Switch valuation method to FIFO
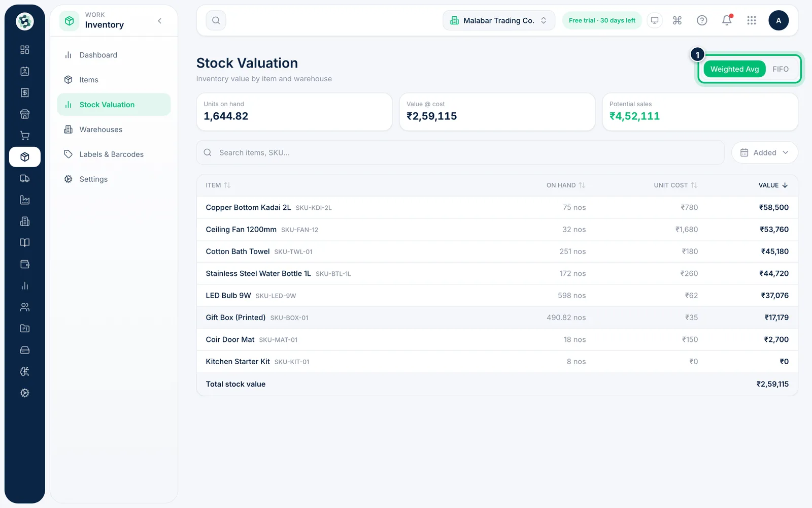This screenshot has width=812, height=508. coord(781,69)
